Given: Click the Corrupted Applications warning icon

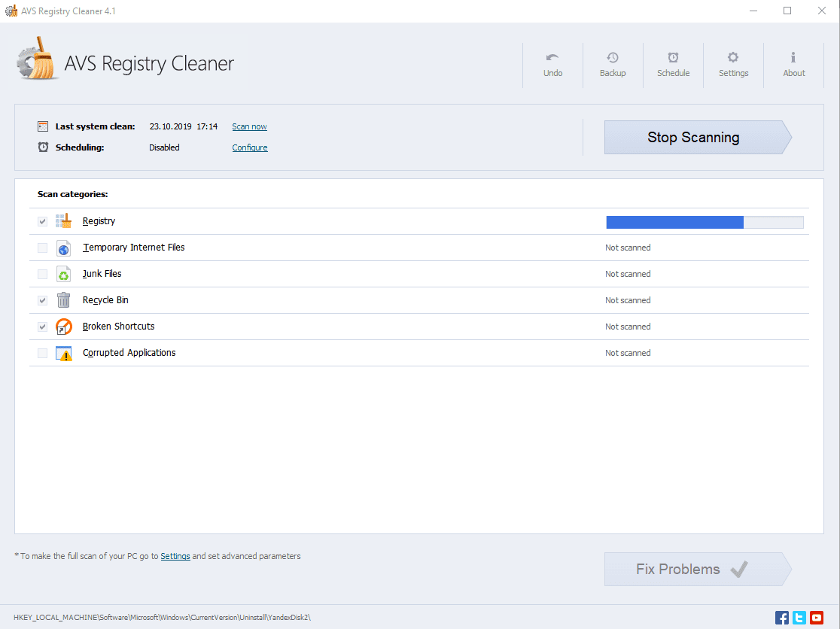Looking at the screenshot, I should [64, 353].
